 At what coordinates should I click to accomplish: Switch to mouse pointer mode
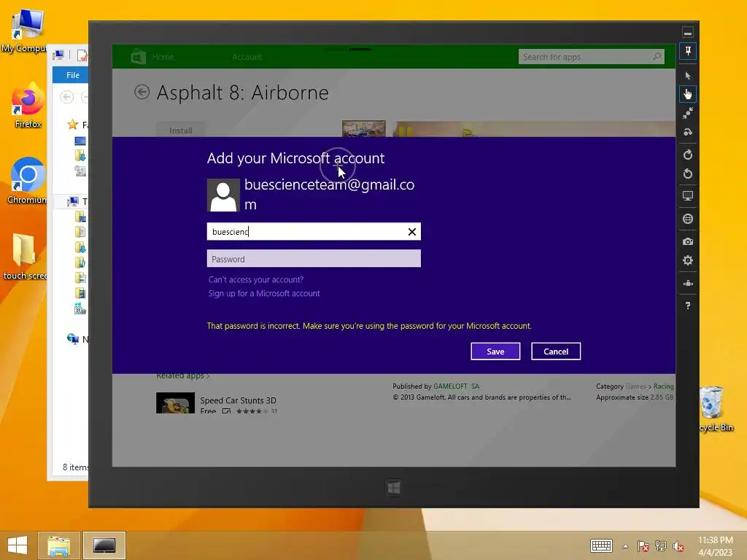click(x=688, y=76)
